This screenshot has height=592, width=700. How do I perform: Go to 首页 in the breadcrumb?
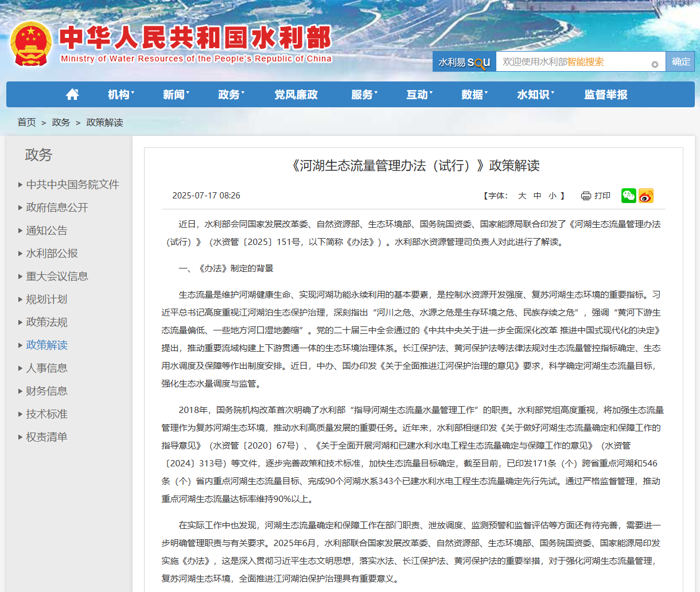pyautogui.click(x=26, y=122)
